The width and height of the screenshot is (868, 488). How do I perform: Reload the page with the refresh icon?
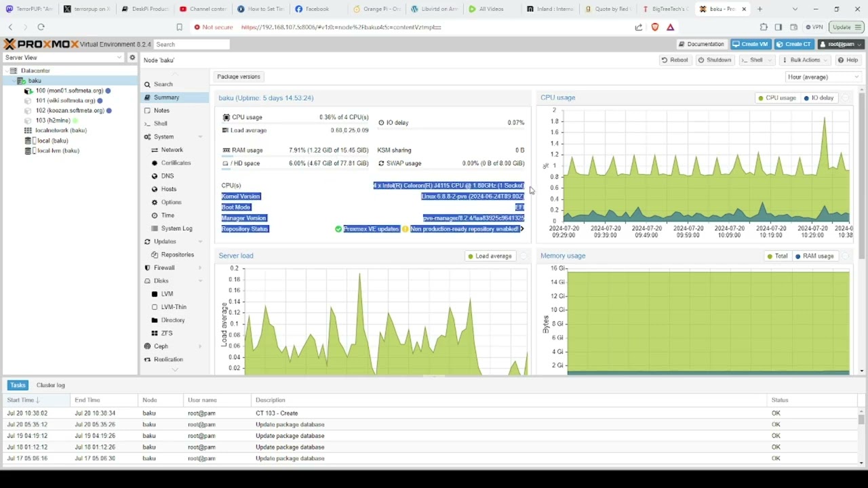(x=41, y=27)
